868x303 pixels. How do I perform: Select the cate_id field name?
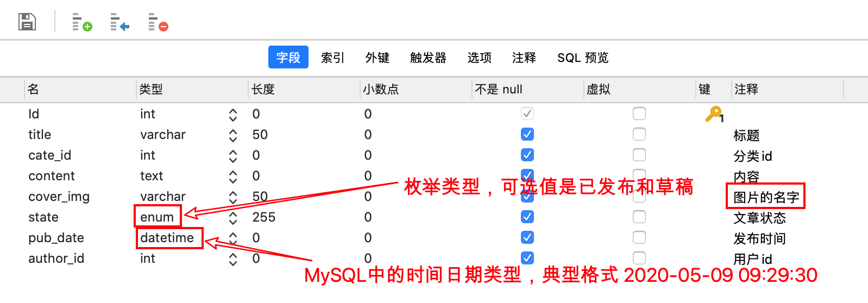coord(49,156)
